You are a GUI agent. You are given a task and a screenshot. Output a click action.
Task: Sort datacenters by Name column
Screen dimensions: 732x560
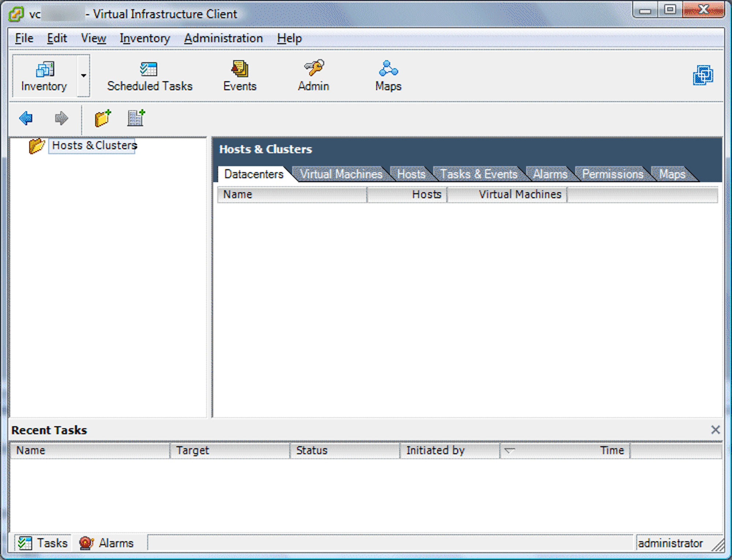(x=292, y=194)
